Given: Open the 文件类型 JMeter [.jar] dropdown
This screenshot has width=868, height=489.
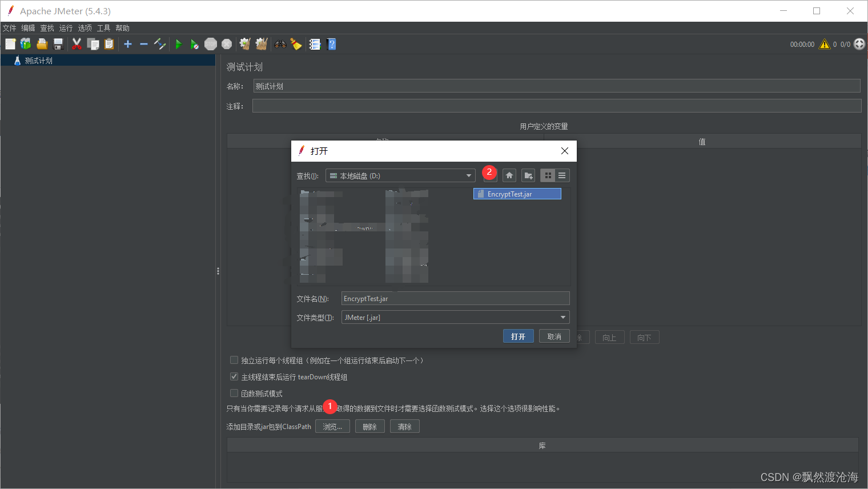Looking at the screenshot, I should tap(456, 317).
